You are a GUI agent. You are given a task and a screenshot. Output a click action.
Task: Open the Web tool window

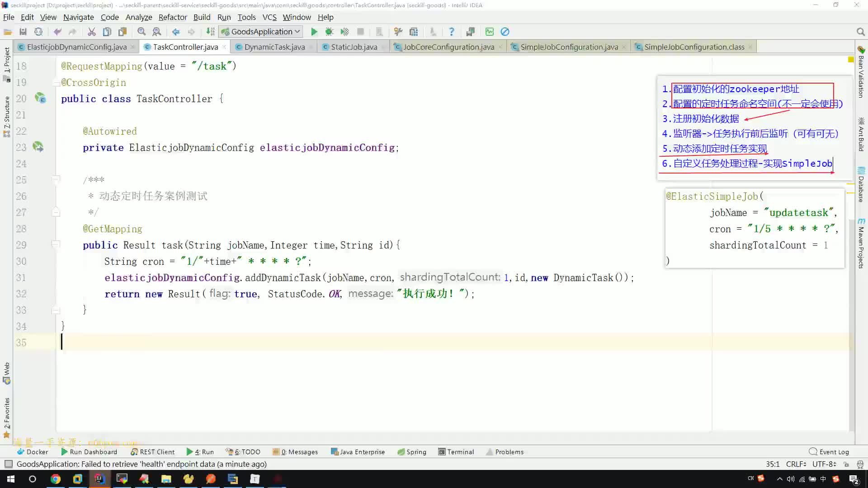(6, 373)
